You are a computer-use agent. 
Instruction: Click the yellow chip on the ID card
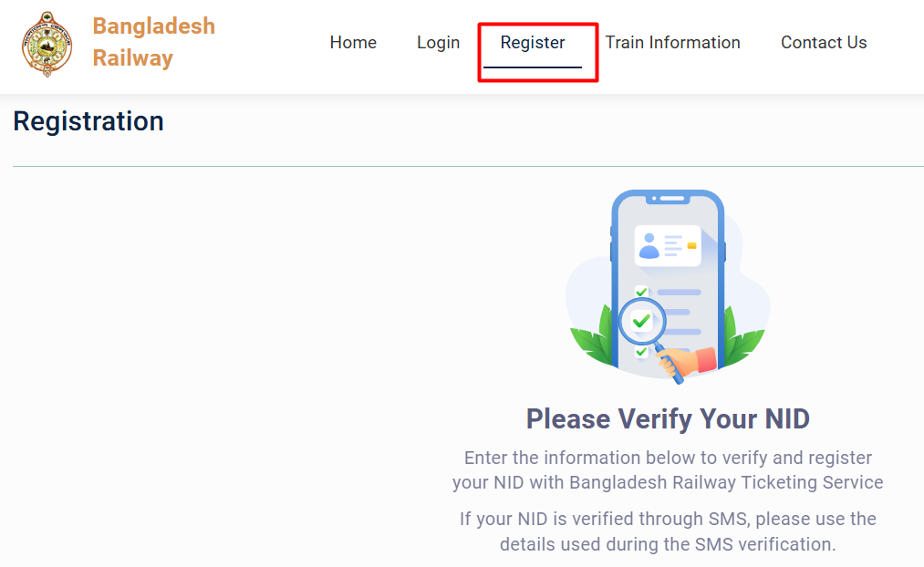691,245
